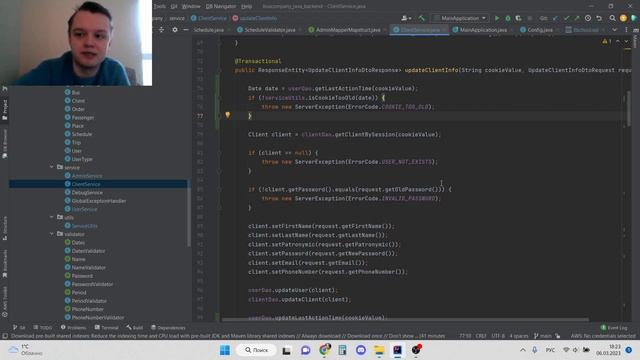Viewport: 640px width, 360px height.
Task: Click the tool windows quick-access icon in status bar corner
Action: coord(4,336)
